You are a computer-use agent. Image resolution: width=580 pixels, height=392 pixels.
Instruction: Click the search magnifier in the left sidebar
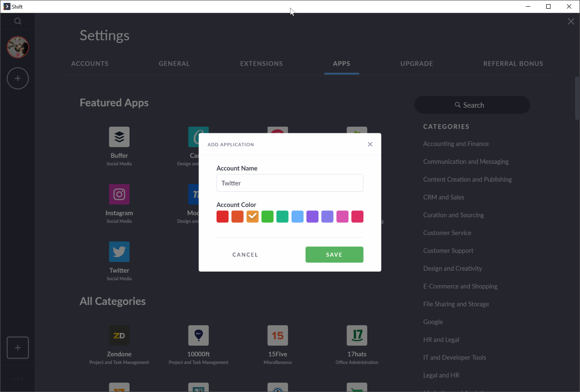pyautogui.click(x=18, y=21)
